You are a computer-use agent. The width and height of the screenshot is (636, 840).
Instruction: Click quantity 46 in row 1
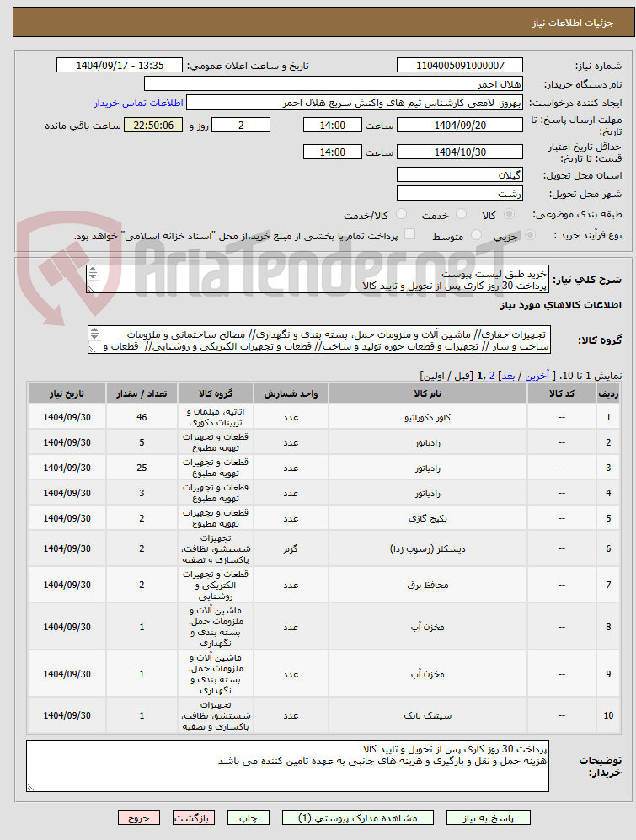tap(142, 417)
